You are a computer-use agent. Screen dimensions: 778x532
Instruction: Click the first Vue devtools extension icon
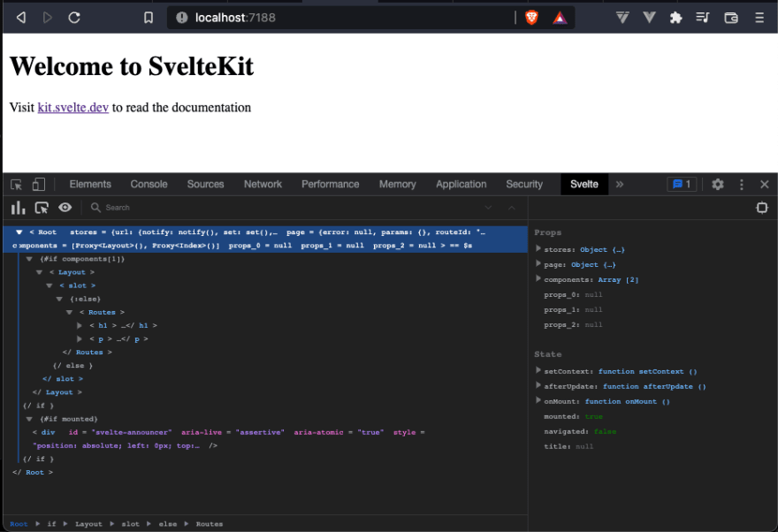(x=622, y=18)
